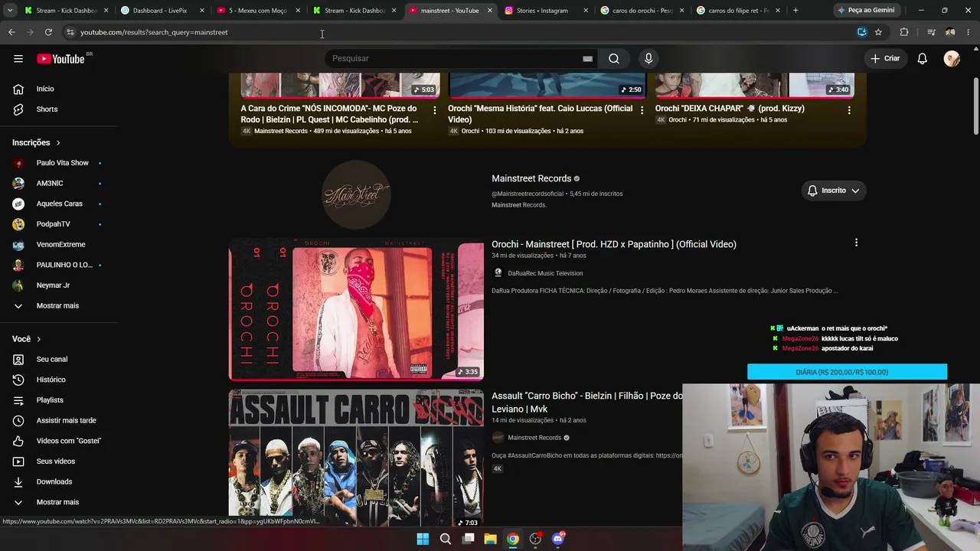
Task: Click the search magnifier button in YouTube
Action: click(x=613, y=58)
